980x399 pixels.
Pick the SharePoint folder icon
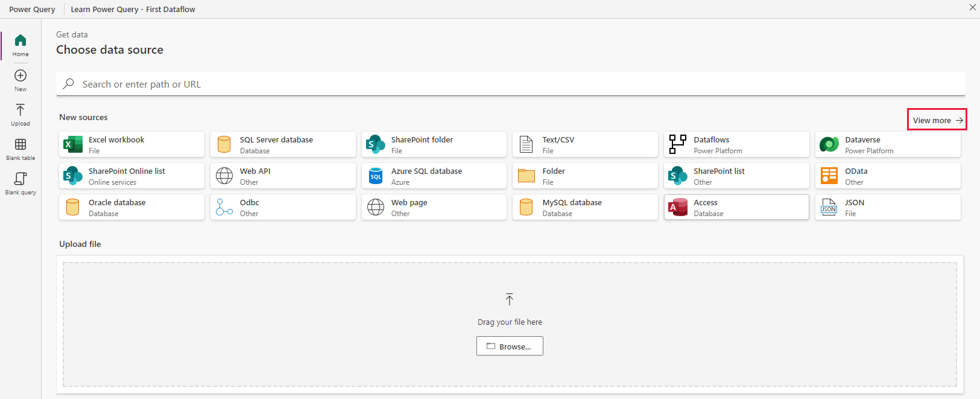(x=376, y=144)
